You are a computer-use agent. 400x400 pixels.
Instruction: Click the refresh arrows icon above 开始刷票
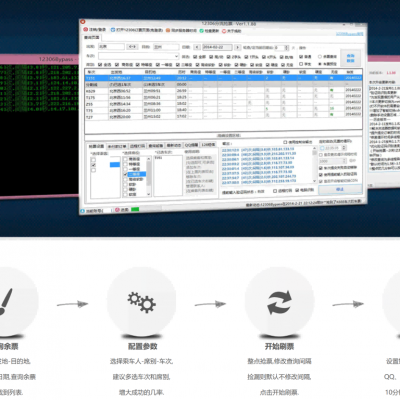point(279,302)
